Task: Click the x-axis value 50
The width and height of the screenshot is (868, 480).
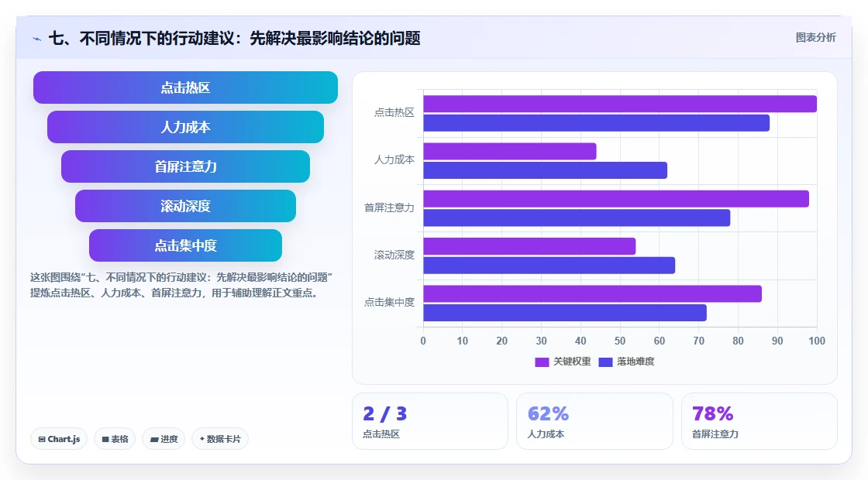Action: [620, 341]
